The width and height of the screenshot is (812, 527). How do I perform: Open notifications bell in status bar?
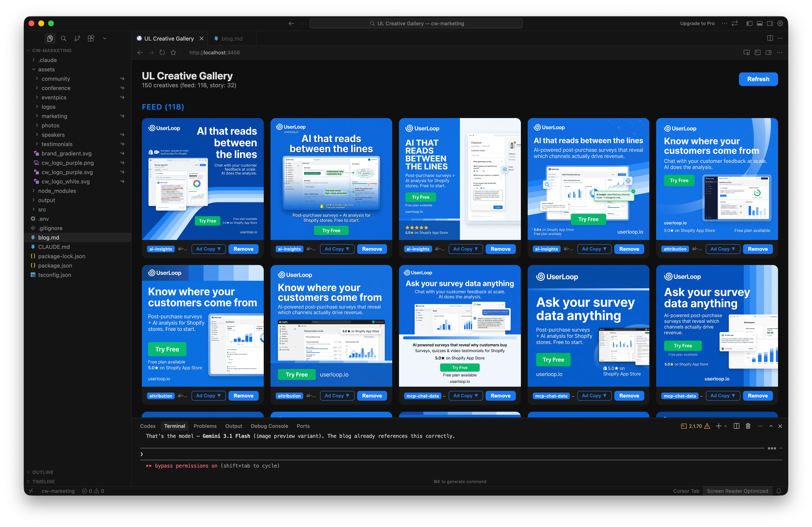pyautogui.click(x=779, y=491)
